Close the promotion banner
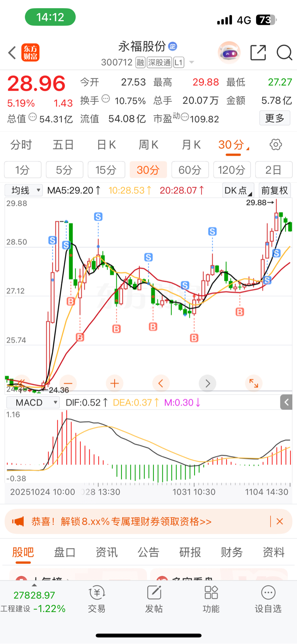Screen dimensions: 297x644 (280, 522)
